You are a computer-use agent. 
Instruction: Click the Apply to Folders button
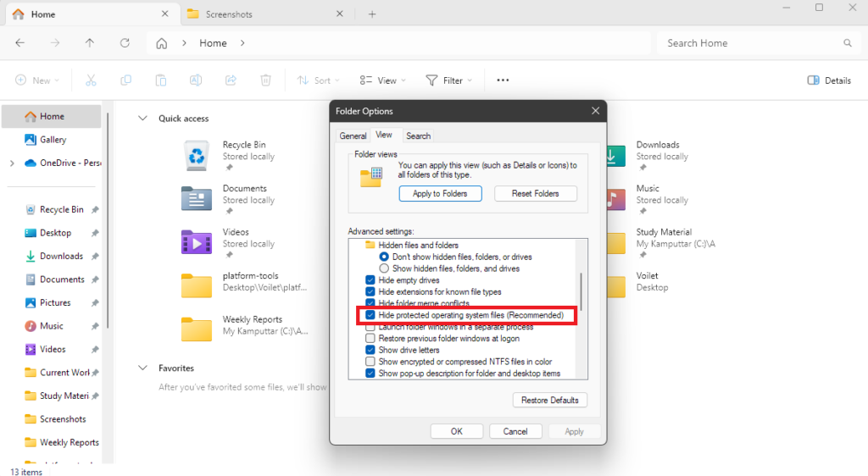[x=440, y=193]
